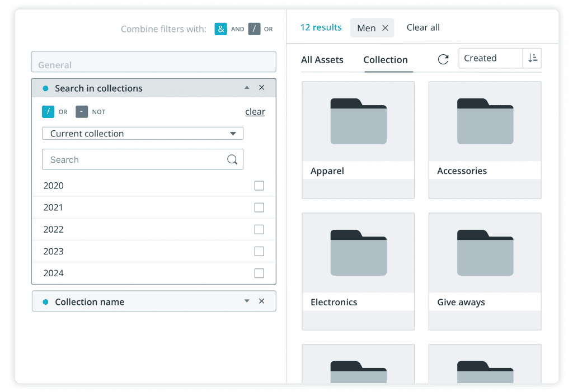Switch to the Collection tab
Viewport: 573px width, 392px height.
point(386,60)
